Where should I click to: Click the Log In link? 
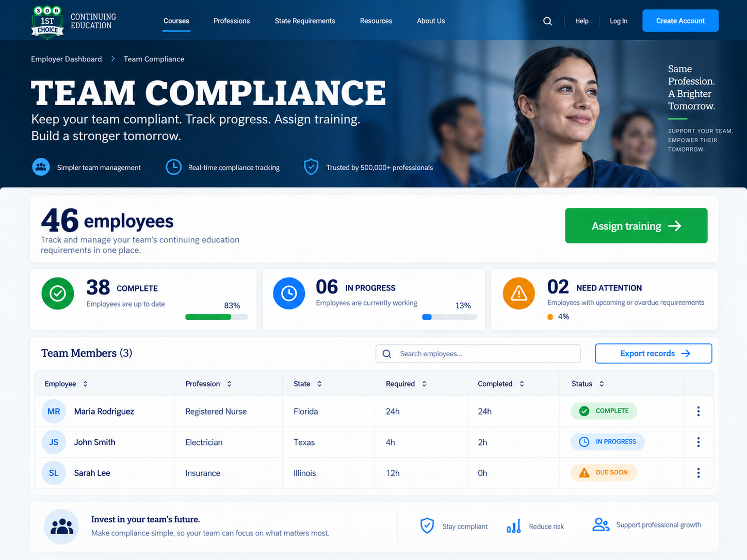click(x=619, y=21)
